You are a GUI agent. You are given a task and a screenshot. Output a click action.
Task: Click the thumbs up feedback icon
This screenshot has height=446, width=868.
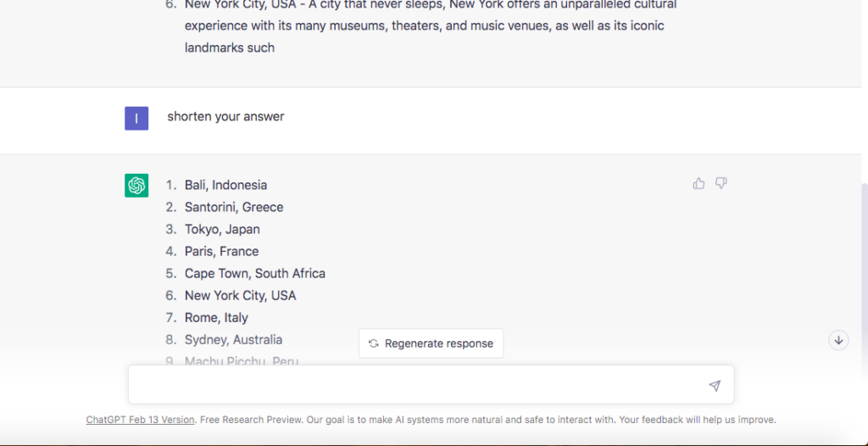(698, 183)
